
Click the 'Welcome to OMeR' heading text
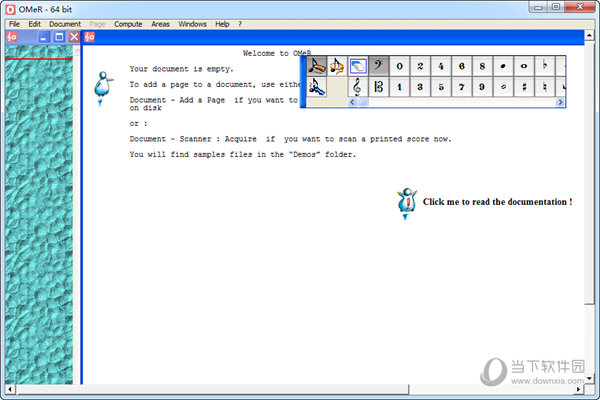coord(277,53)
